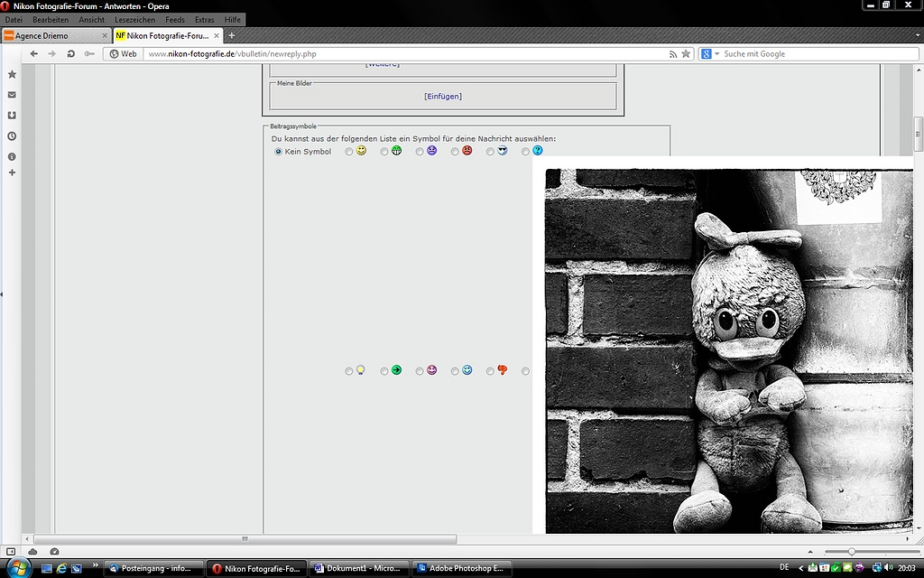Adjust the page zoom slider handle
The height and width of the screenshot is (578, 924).
click(x=852, y=552)
